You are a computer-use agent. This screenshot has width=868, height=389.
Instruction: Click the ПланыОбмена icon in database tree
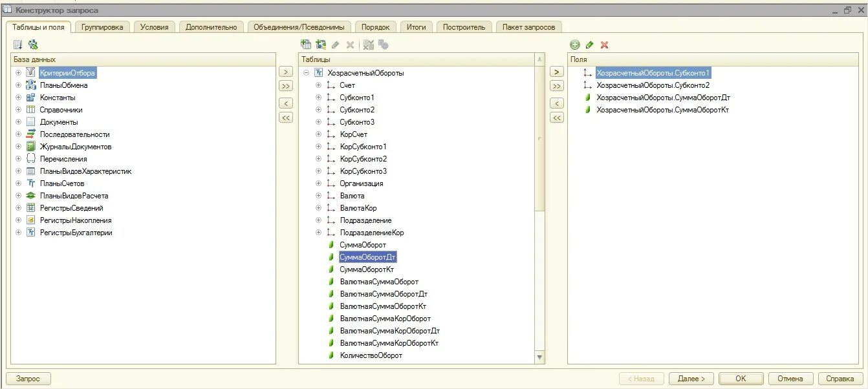pyautogui.click(x=30, y=85)
